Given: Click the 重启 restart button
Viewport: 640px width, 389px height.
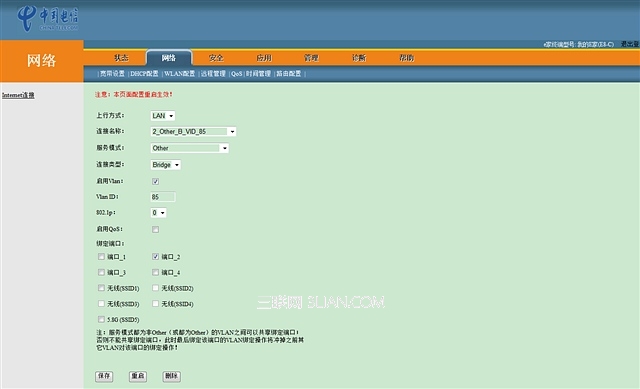Looking at the screenshot, I should click(138, 376).
